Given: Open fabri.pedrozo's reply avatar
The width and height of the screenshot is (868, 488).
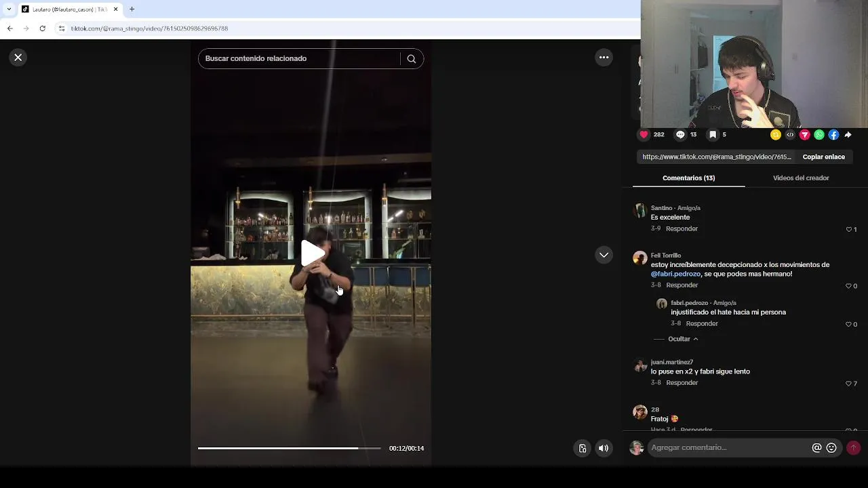Looking at the screenshot, I should [x=662, y=304].
